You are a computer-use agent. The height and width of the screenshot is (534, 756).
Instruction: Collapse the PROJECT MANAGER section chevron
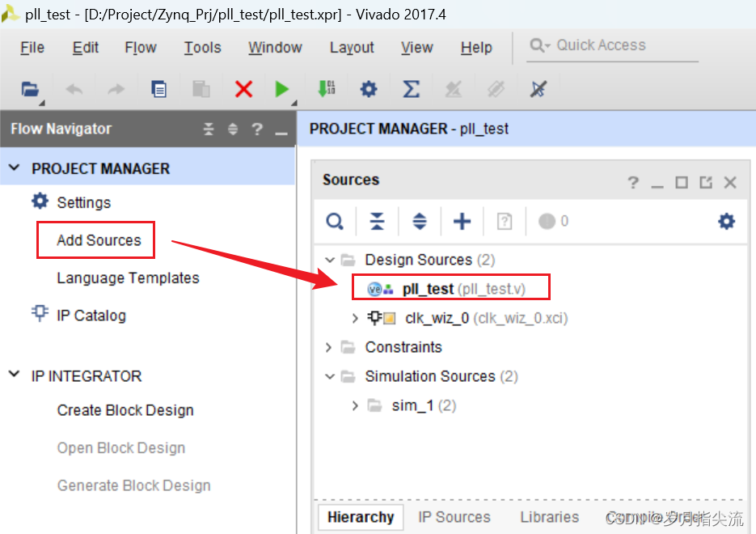pyautogui.click(x=15, y=167)
